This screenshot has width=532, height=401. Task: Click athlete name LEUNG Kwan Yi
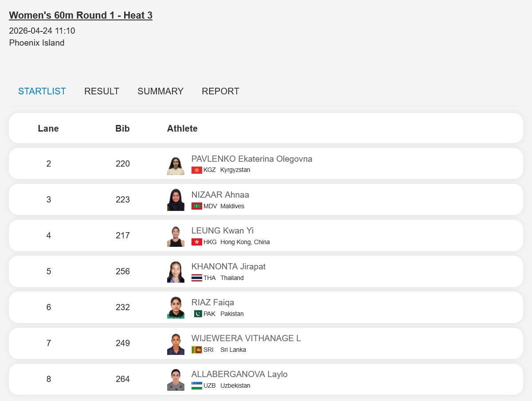(x=223, y=230)
